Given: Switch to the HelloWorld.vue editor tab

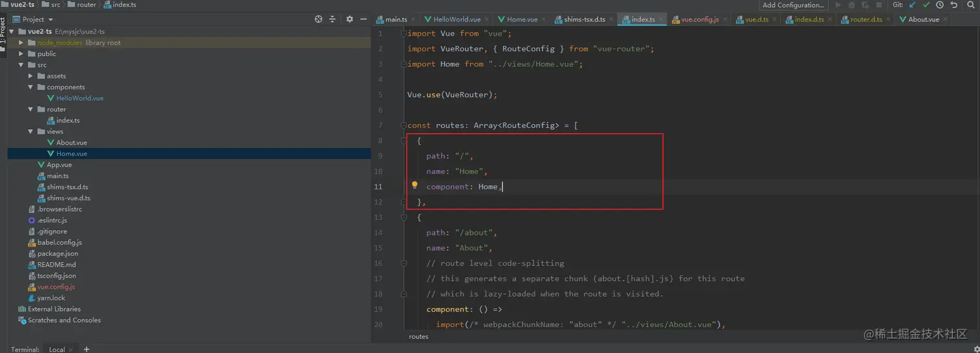Looking at the screenshot, I should point(456,19).
